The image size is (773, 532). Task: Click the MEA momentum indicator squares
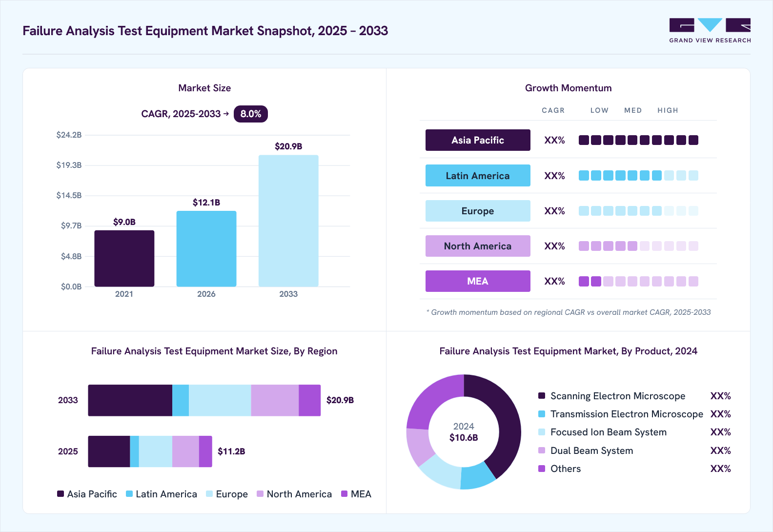(x=638, y=281)
